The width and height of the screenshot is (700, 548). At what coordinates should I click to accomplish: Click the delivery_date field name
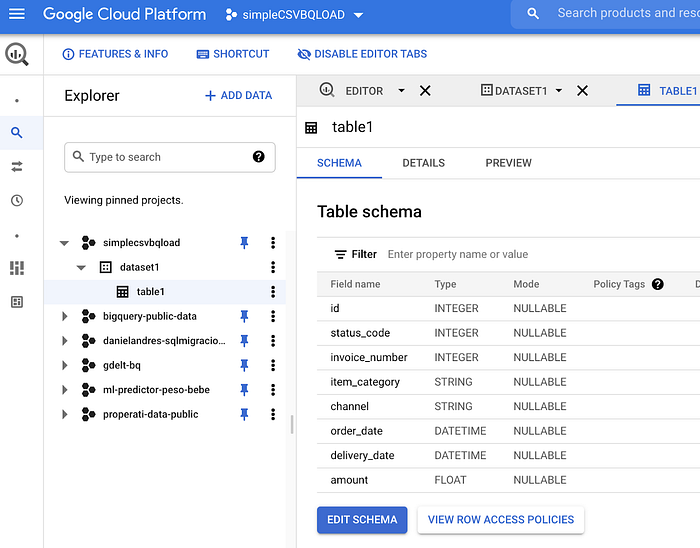click(x=362, y=456)
